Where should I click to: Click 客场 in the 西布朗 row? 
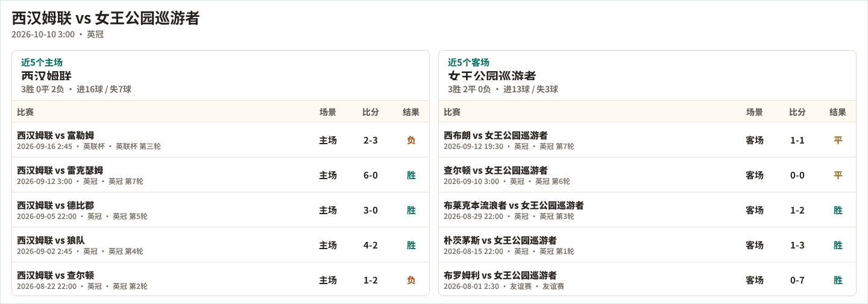coord(755,141)
